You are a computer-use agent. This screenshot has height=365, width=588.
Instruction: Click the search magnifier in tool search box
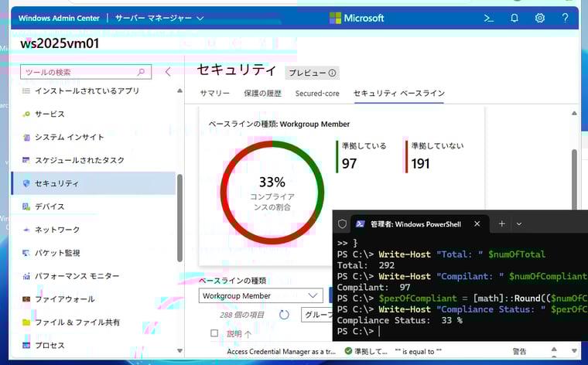pos(141,72)
